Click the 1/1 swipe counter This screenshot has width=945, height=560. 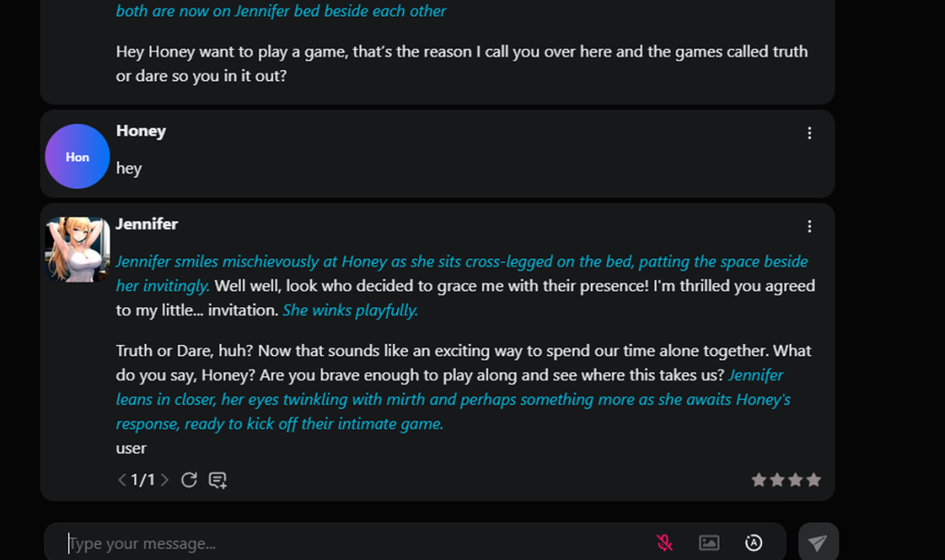click(143, 480)
